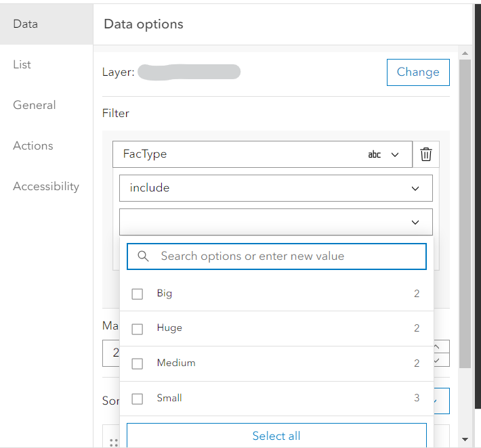Tick the Small option checkbox
The image size is (481, 448).
coord(138,399)
